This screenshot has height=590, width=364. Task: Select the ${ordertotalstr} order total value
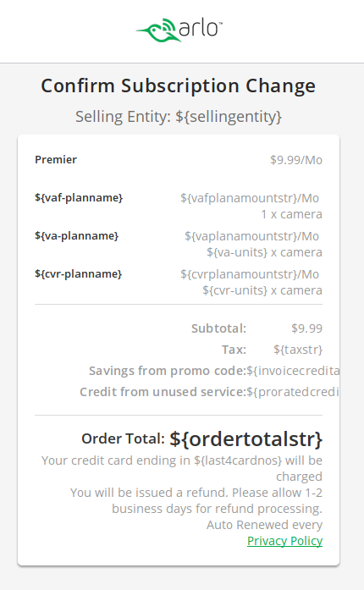(245, 438)
